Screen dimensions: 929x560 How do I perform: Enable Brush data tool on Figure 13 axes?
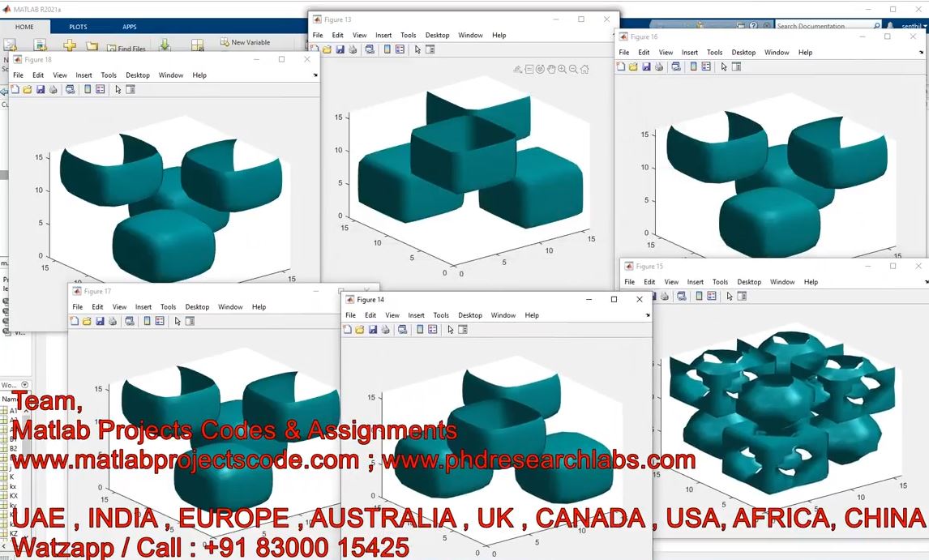click(x=518, y=70)
